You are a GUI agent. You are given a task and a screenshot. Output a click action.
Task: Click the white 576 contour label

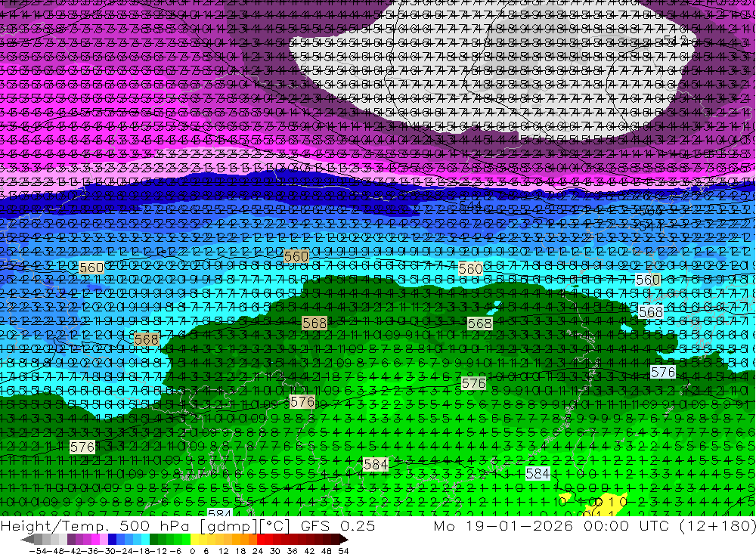[x=663, y=372]
